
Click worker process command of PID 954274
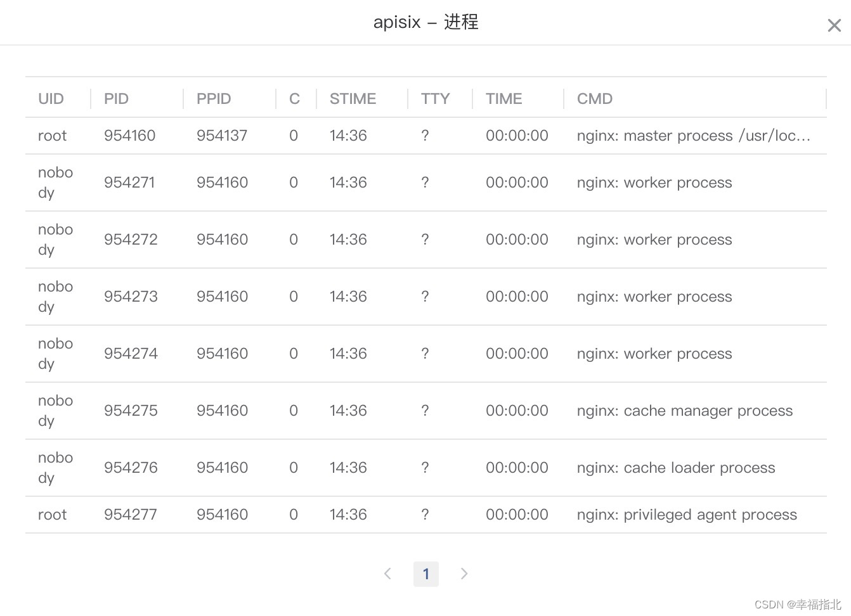(x=654, y=354)
